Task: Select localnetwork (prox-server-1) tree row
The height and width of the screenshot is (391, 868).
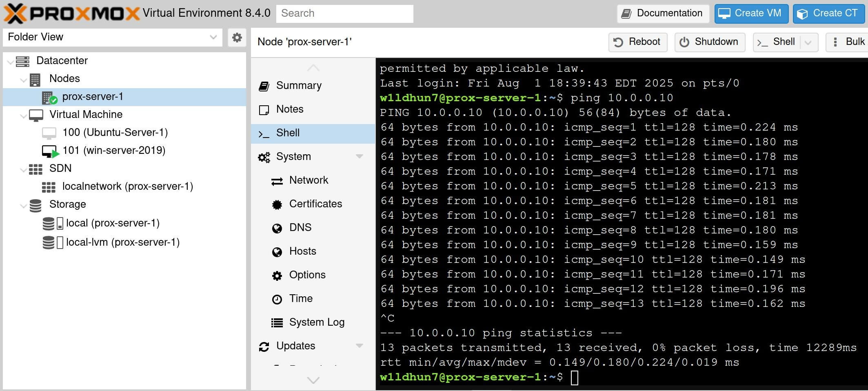Action: pos(124,187)
